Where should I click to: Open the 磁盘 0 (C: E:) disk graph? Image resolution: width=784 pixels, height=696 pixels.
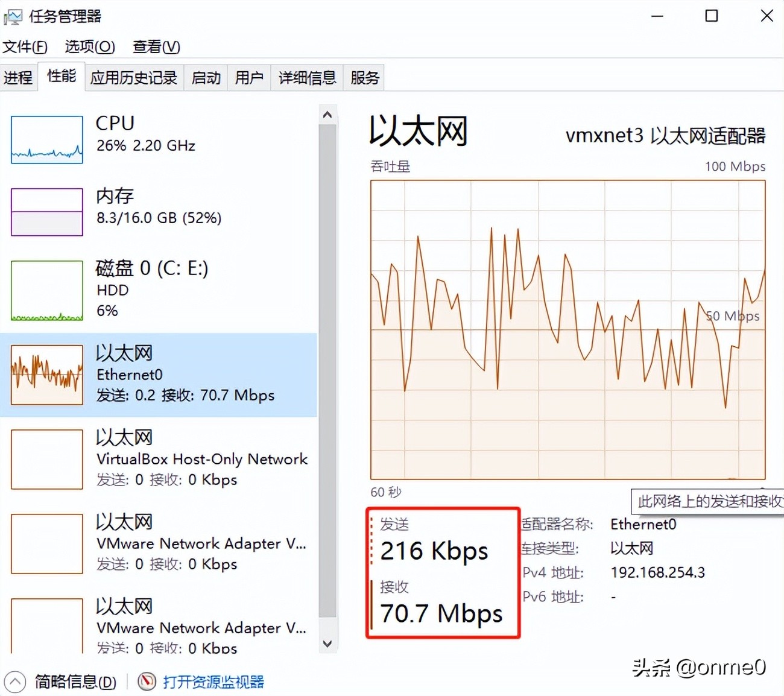click(121, 289)
